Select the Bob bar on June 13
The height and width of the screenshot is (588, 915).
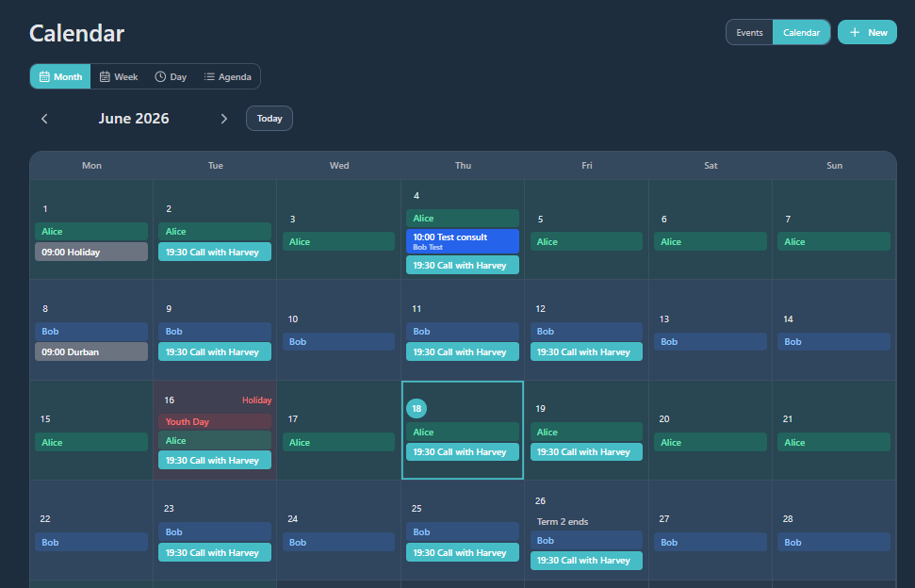(711, 342)
